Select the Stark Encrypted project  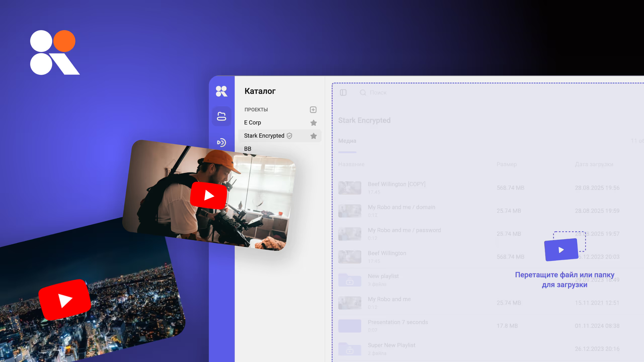(264, 136)
